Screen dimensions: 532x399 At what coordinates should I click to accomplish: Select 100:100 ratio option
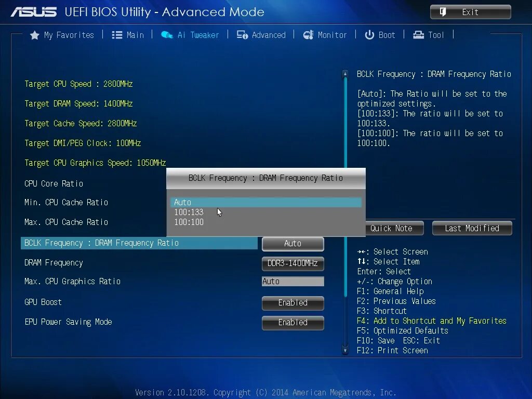coord(189,222)
